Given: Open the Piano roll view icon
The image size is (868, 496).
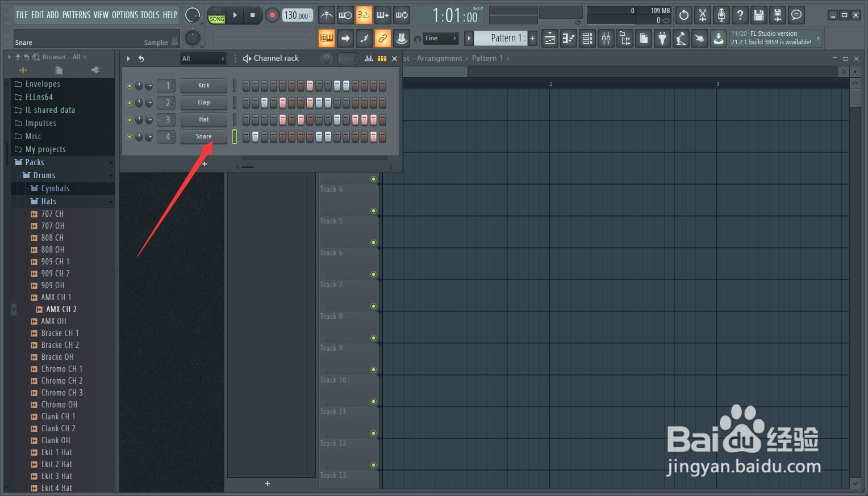Looking at the screenshot, I should (569, 38).
